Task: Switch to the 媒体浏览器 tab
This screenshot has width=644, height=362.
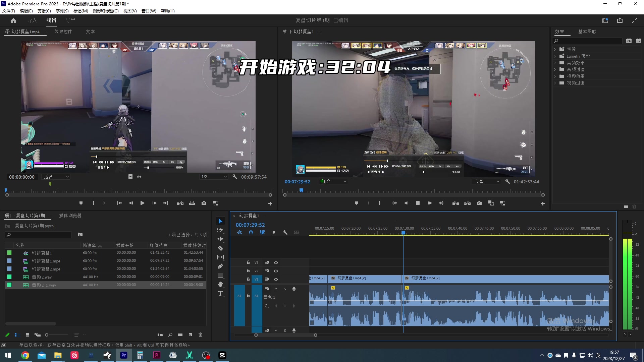Action: [x=70, y=216]
